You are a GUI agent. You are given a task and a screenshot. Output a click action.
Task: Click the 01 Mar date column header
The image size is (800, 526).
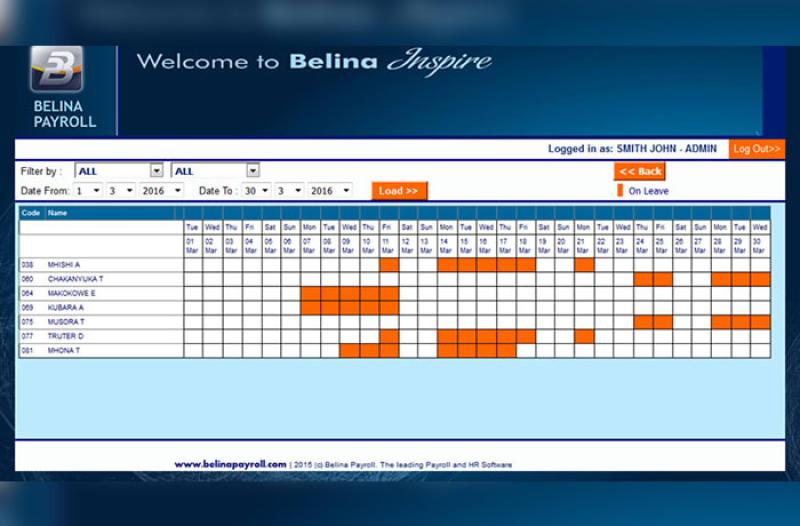pos(193,245)
